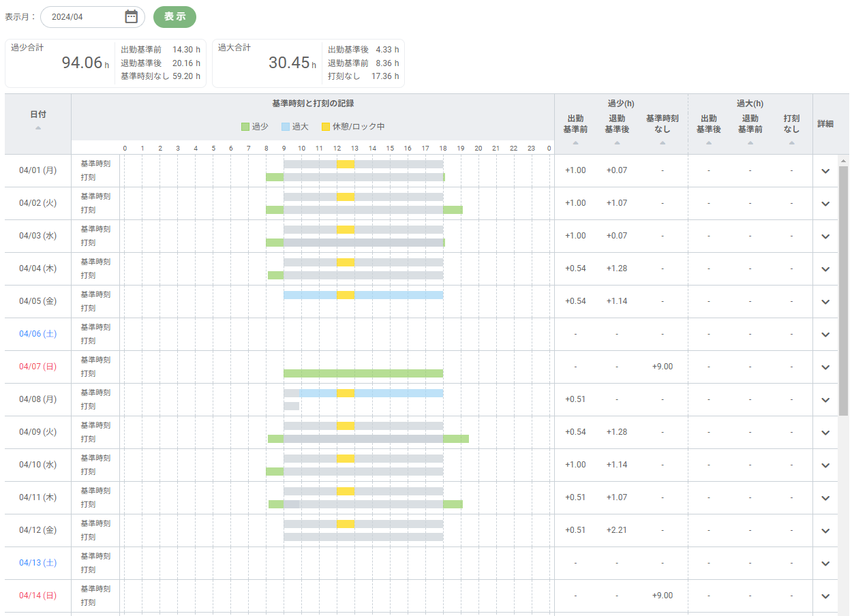Click the 詳細 column header
This screenshot has height=616, width=852.
click(825, 124)
